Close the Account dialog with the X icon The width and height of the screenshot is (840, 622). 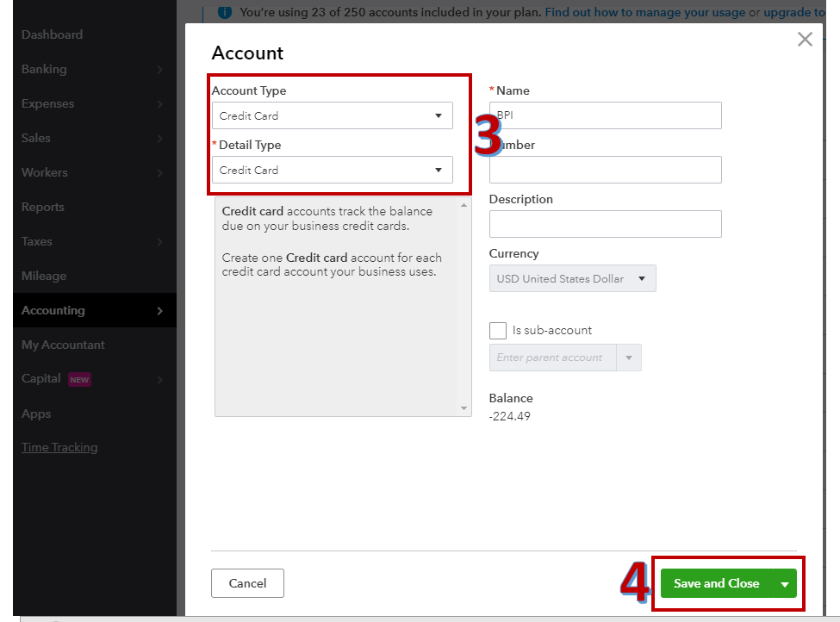click(x=805, y=40)
